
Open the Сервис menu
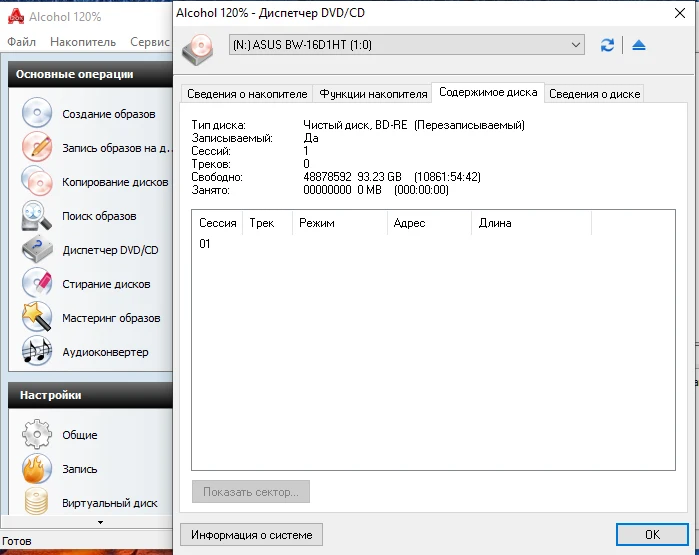coord(150,42)
